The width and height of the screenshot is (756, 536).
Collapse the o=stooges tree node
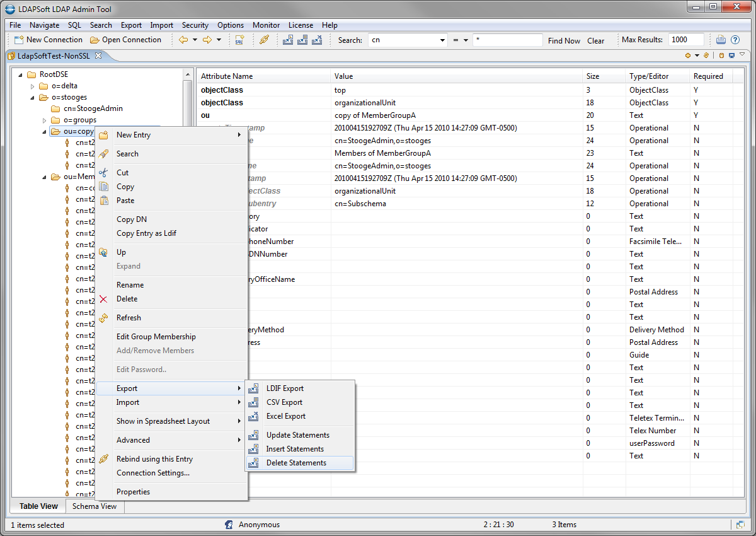tap(33, 98)
